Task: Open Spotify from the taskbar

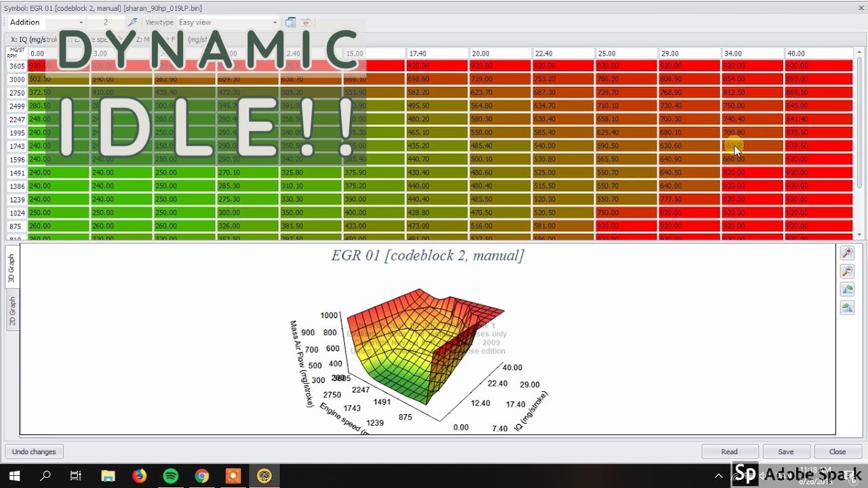Action: click(x=171, y=476)
